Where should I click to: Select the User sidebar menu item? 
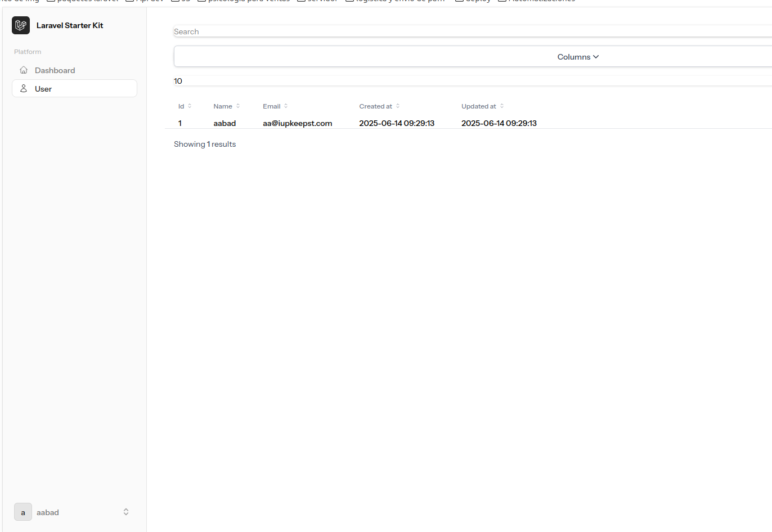click(43, 89)
